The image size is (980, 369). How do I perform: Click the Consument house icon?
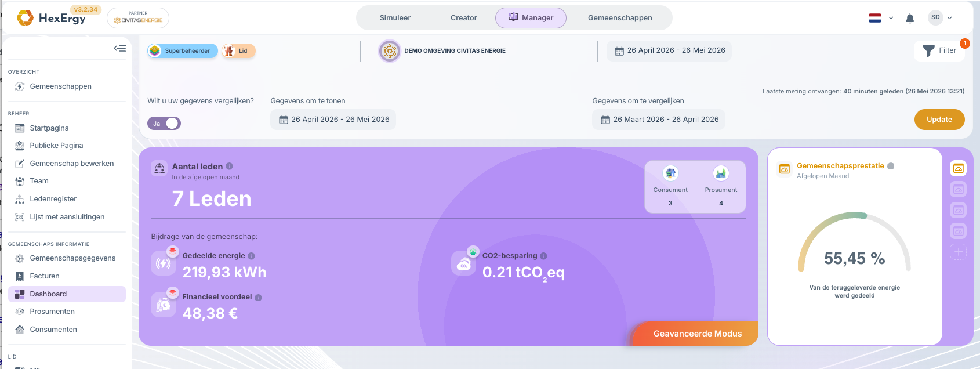coord(670,173)
